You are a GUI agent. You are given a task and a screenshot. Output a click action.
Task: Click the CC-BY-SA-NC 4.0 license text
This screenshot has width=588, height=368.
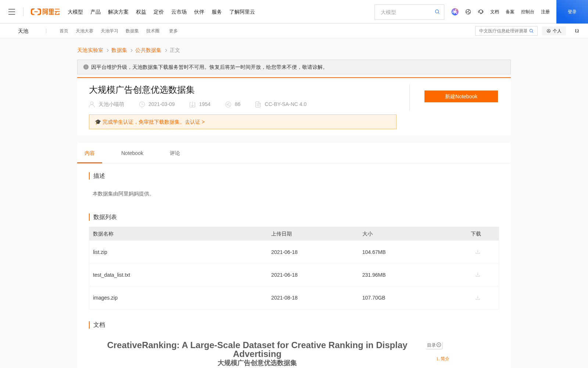click(286, 105)
